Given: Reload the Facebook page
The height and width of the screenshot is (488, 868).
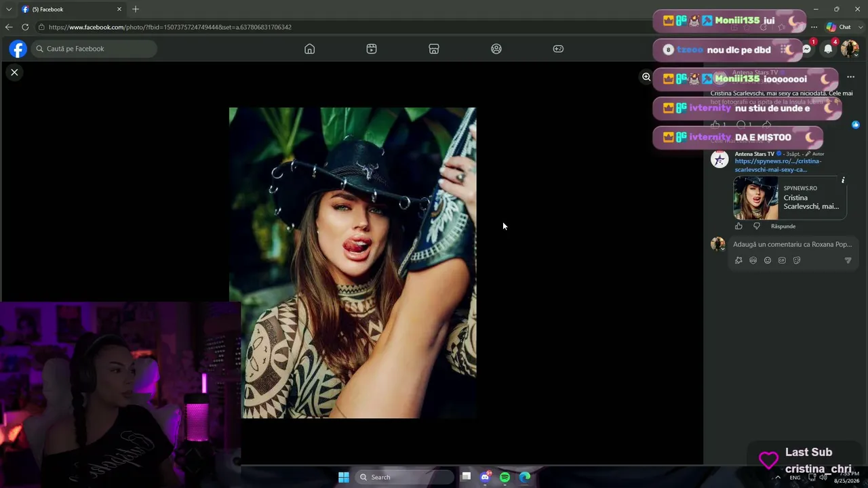Looking at the screenshot, I should [x=25, y=27].
